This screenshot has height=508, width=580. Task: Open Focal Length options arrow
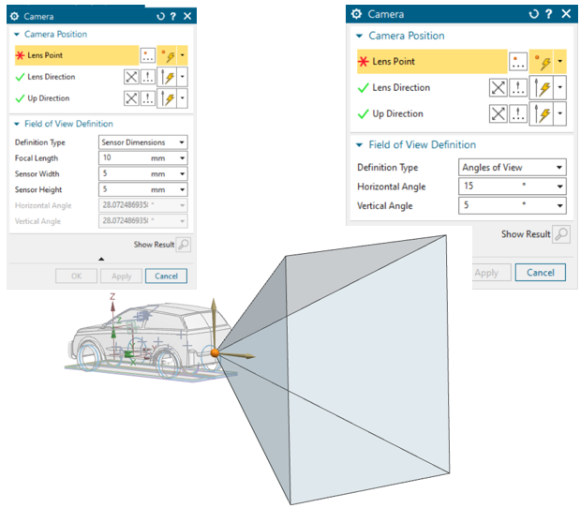[x=182, y=158]
